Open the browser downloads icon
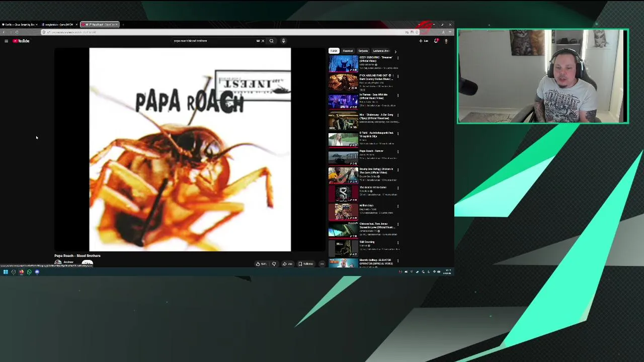Image resolution: width=644 pixels, height=362 pixels. coord(443,32)
